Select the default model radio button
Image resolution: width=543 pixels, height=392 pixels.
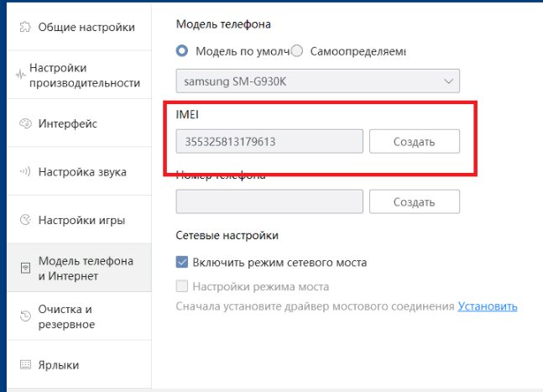click(182, 50)
